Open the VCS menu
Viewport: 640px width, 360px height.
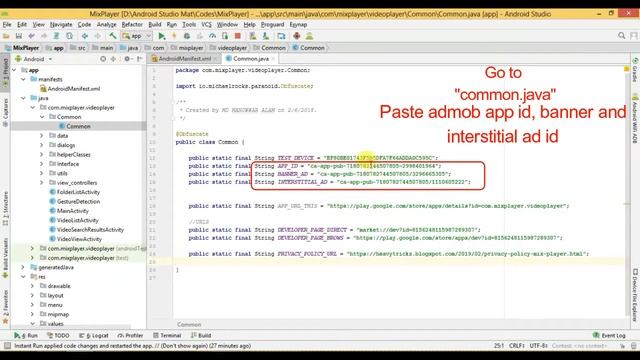[x=207, y=24]
